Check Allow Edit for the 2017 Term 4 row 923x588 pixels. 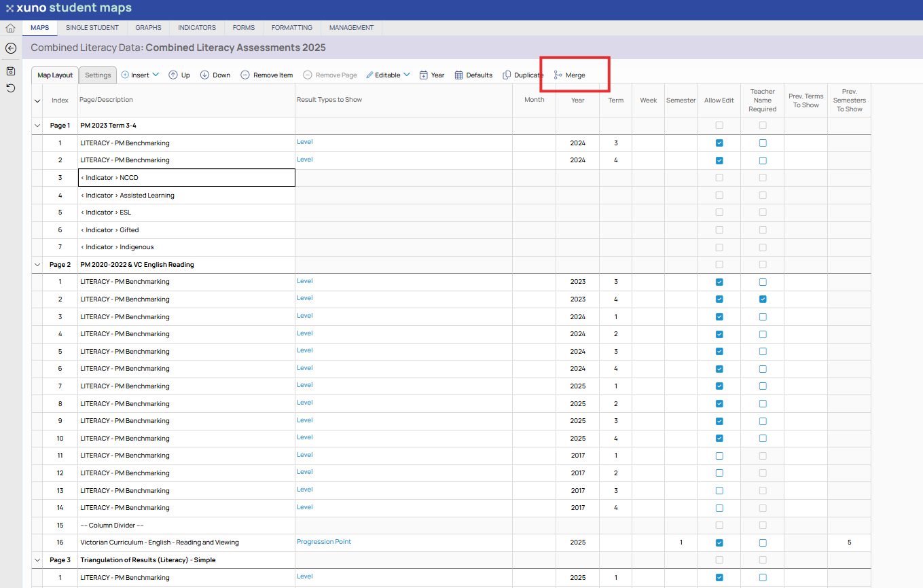(719, 508)
